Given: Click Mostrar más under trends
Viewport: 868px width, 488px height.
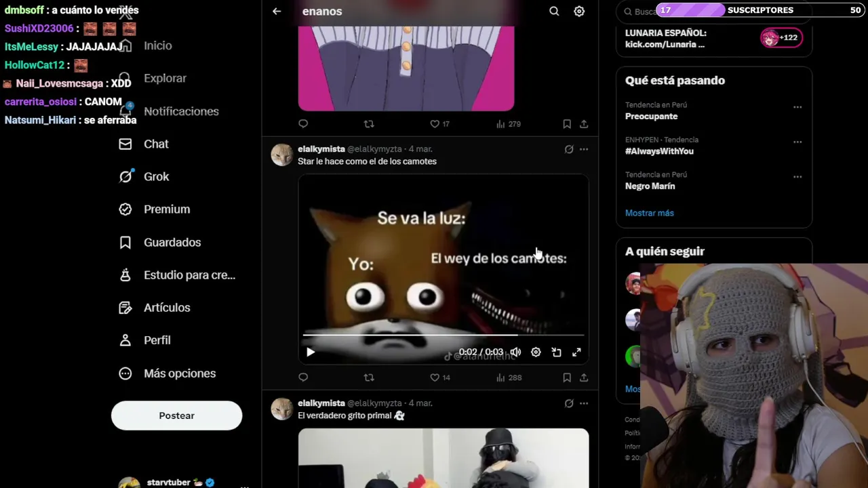Looking at the screenshot, I should (650, 213).
